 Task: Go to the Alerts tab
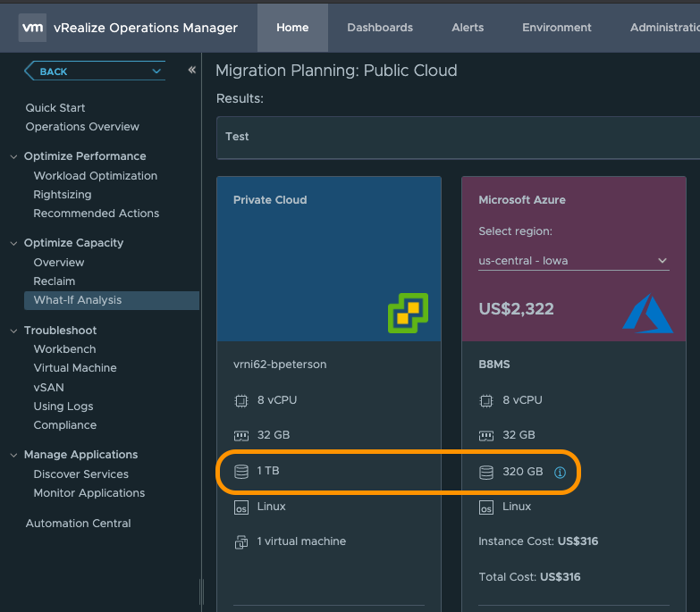click(468, 28)
